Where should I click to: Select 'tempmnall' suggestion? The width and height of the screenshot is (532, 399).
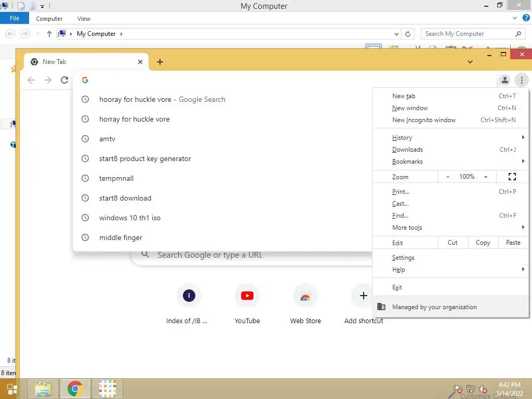222,178
